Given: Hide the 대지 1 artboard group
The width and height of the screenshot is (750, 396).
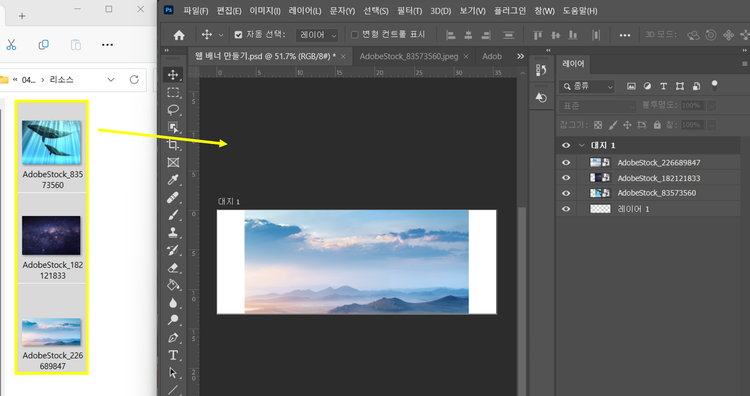Looking at the screenshot, I should [566, 145].
